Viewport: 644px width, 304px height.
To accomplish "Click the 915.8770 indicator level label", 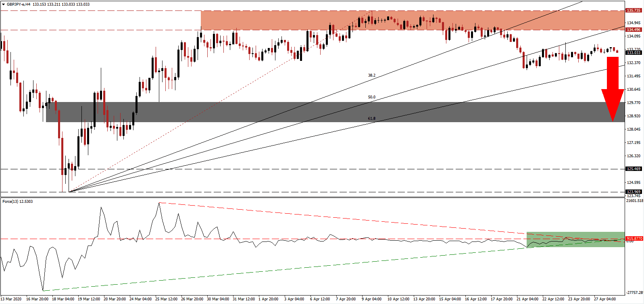I will click(x=634, y=239).
